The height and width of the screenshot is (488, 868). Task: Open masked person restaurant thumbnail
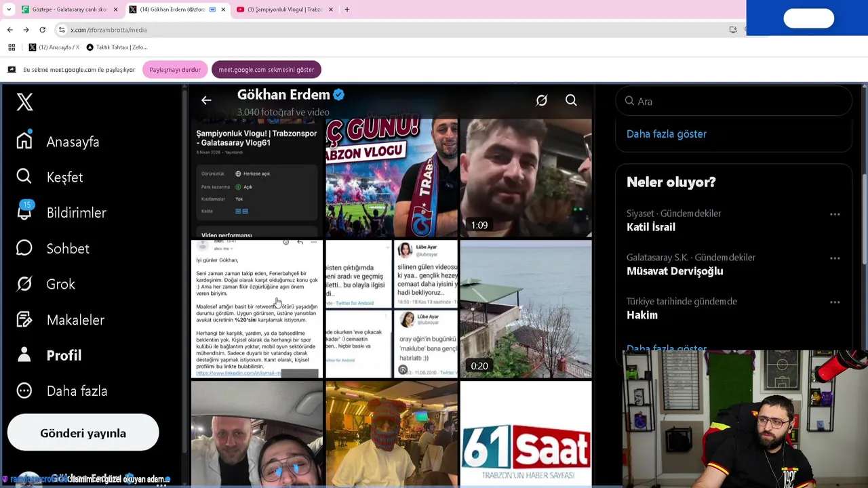click(391, 434)
